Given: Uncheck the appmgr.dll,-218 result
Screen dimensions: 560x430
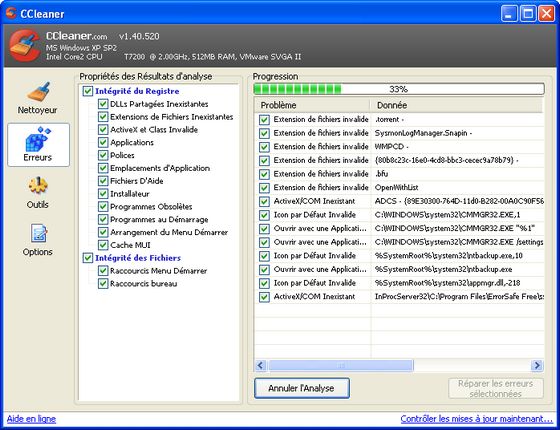Looking at the screenshot, I should 264,283.
